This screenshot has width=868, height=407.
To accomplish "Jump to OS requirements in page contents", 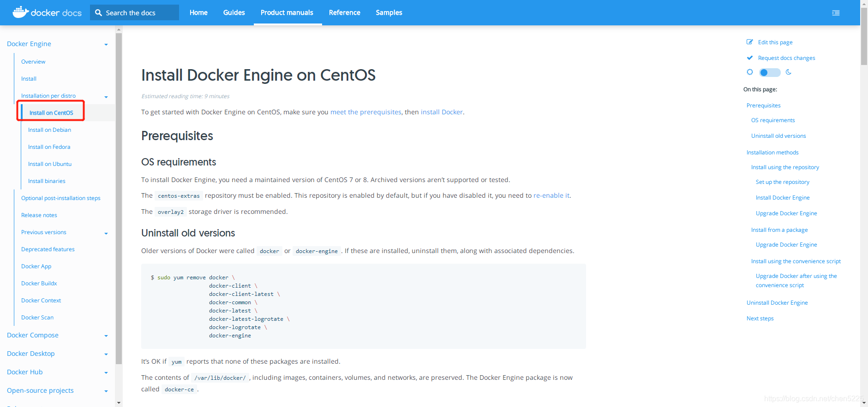I will click(x=773, y=120).
